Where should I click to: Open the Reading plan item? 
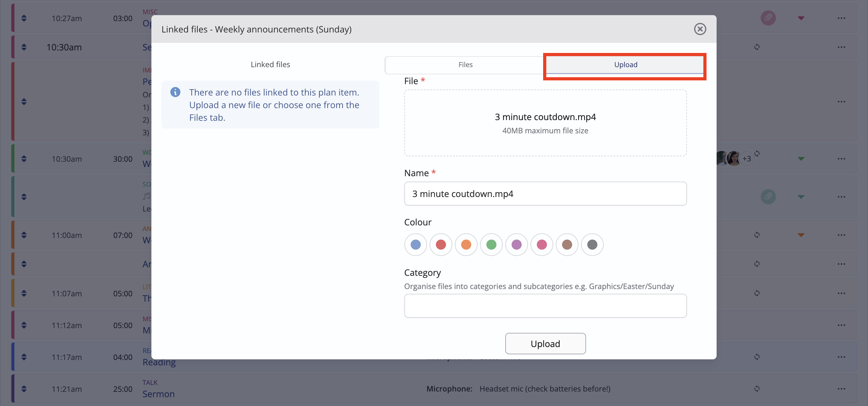(159, 362)
